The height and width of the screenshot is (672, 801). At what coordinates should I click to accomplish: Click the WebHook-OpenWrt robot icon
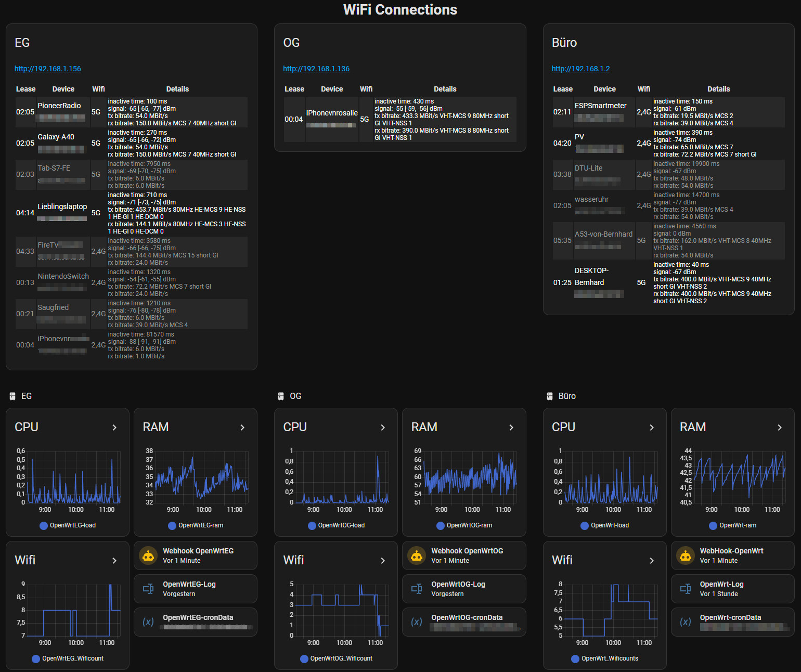click(x=686, y=555)
